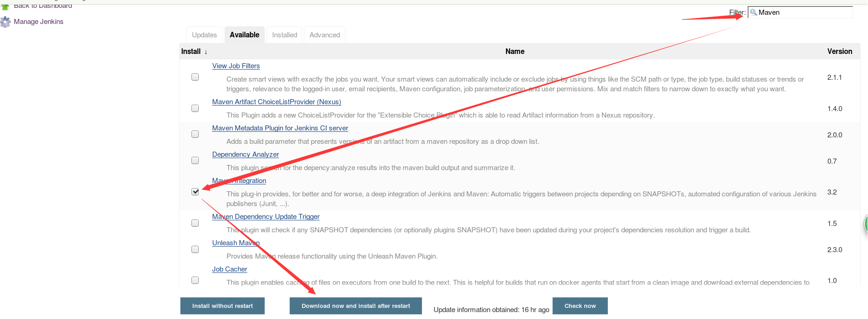
Task: Switch to the Updates tab
Action: [x=204, y=35]
